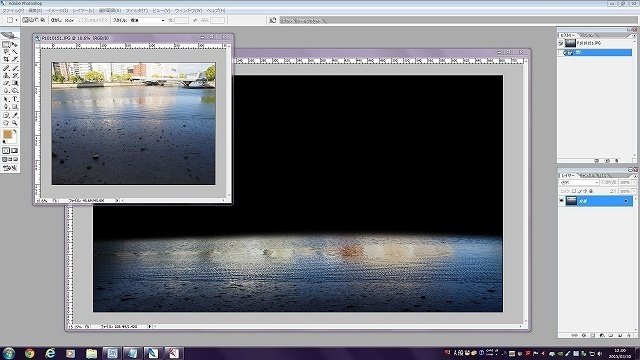
Task: Toggle visibility eye of the background layer
Action: pyautogui.click(x=562, y=200)
